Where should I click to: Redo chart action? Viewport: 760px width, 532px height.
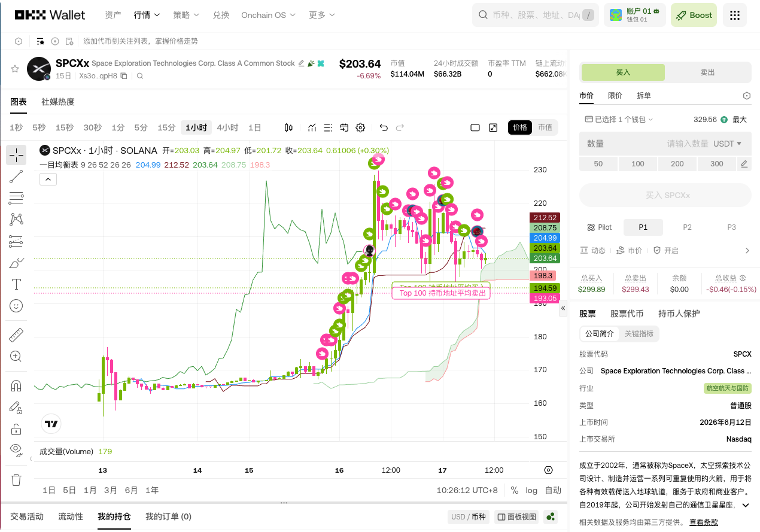coord(400,127)
